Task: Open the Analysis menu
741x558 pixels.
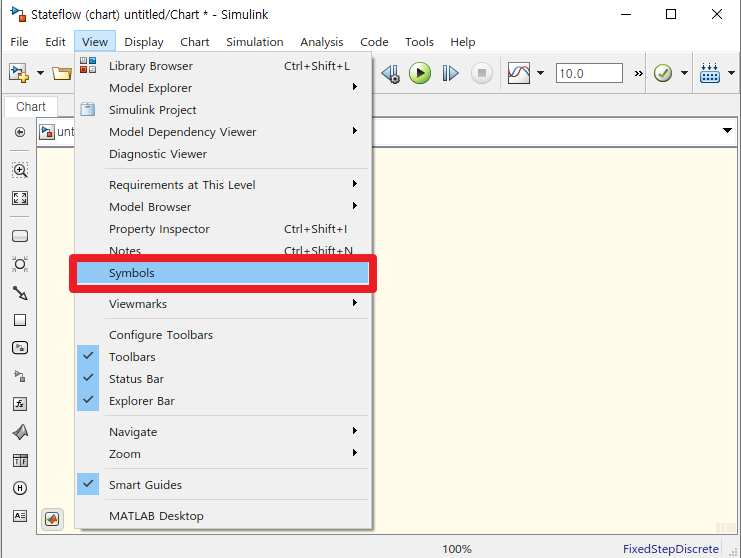Action: coord(322,42)
